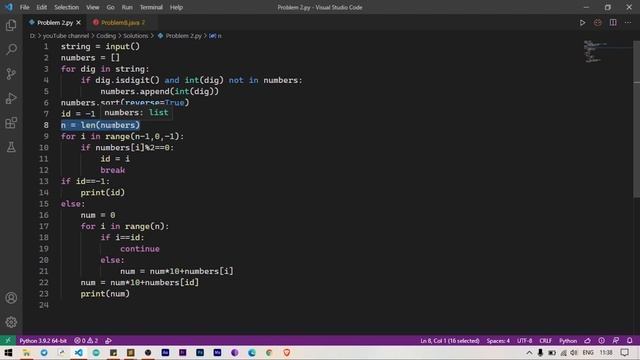Close the Problem 2.py tab
640x360 pixels.
click(78, 23)
